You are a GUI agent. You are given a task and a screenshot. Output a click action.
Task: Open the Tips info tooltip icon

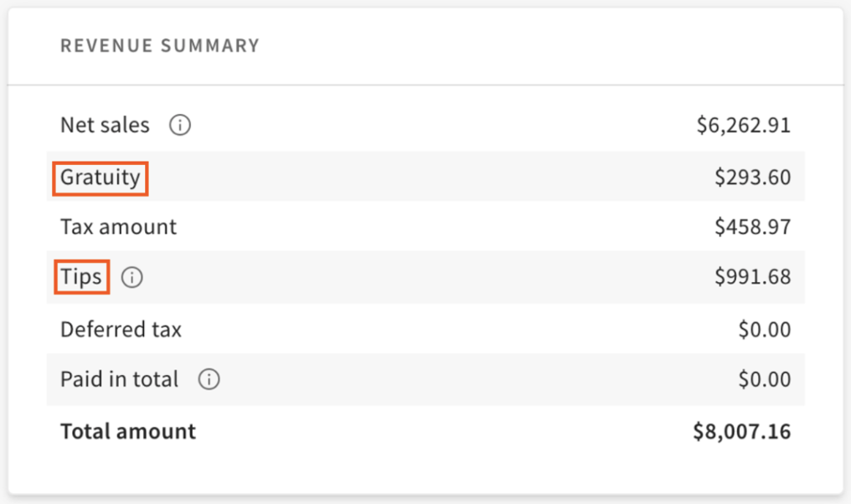point(132,277)
